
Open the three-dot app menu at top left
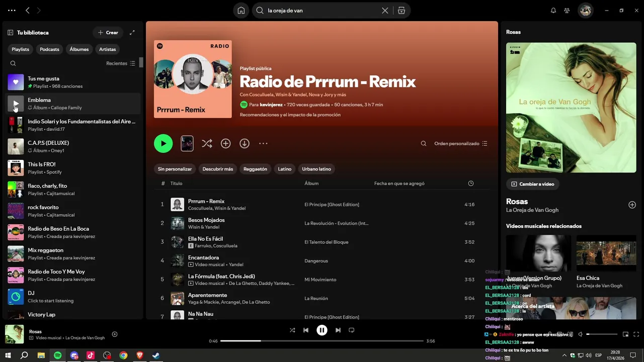tap(12, 10)
